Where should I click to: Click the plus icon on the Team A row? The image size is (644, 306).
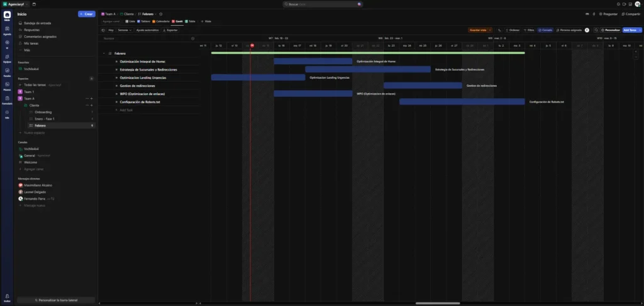(91, 99)
